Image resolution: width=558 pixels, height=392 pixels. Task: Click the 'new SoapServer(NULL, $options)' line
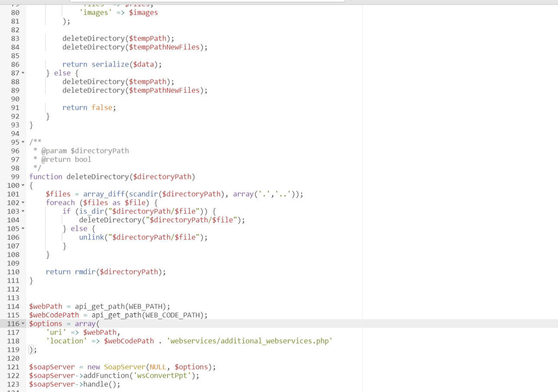[x=123, y=367]
